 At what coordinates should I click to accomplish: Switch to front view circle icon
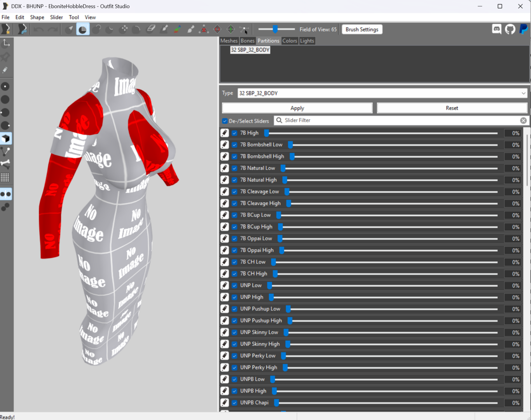[x=5, y=86]
